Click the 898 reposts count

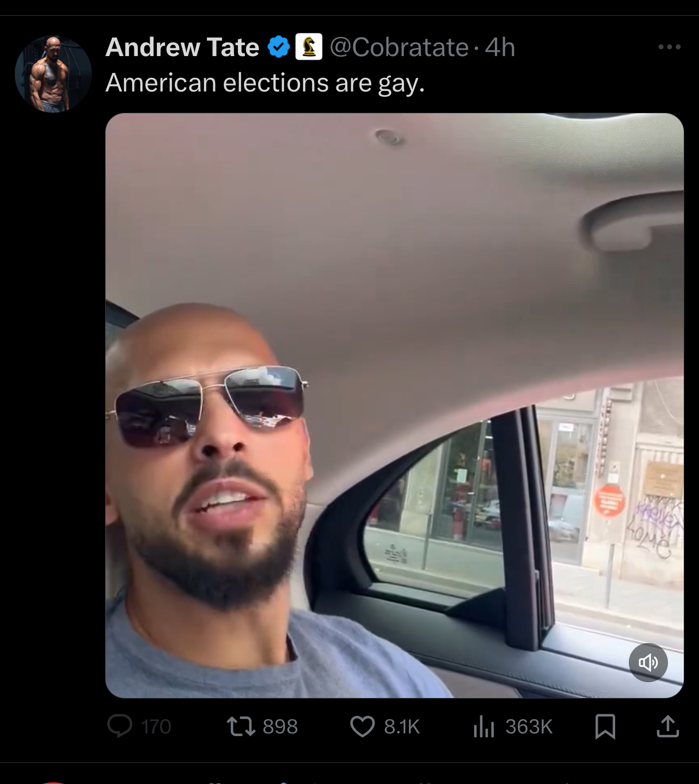(280, 726)
